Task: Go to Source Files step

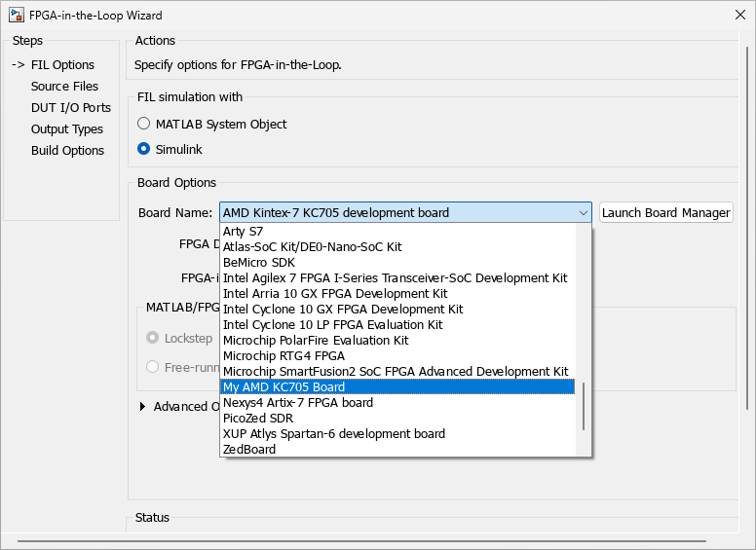Action: 64,87
